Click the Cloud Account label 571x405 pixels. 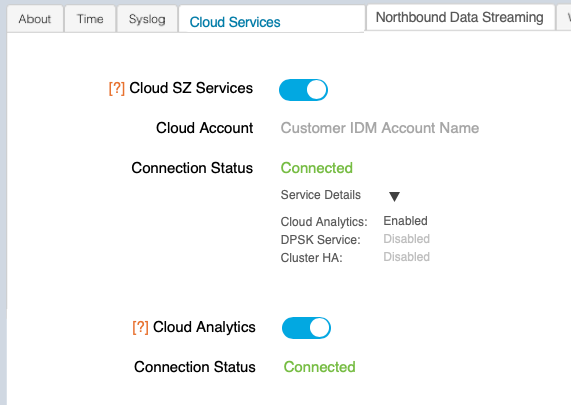point(204,128)
